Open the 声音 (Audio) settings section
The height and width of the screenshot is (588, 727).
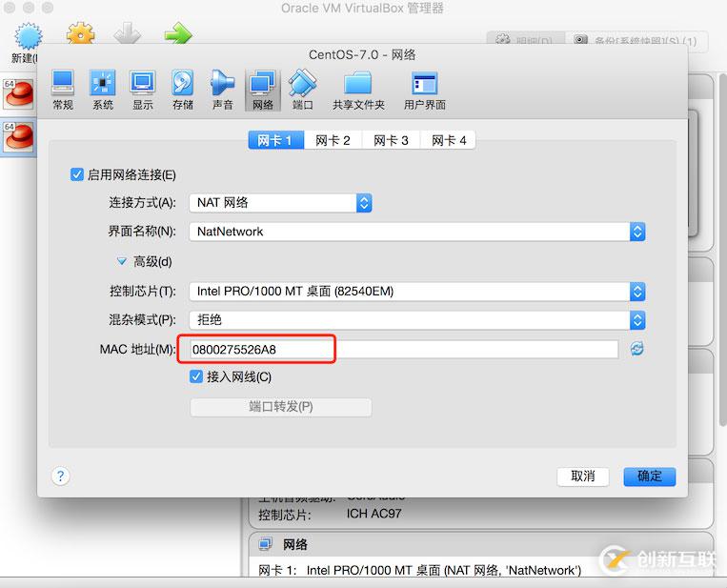pos(223,90)
